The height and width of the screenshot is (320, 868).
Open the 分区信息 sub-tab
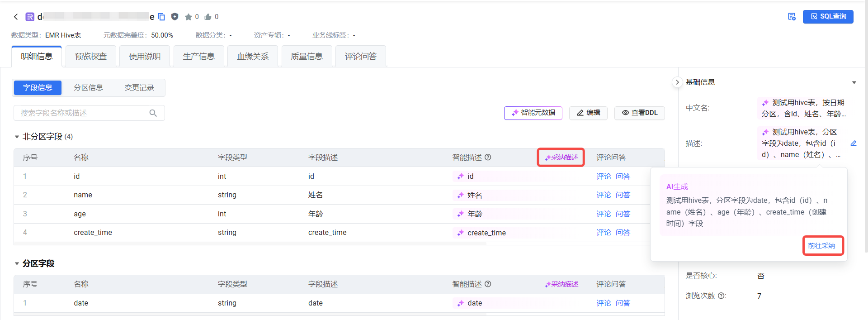pos(88,88)
